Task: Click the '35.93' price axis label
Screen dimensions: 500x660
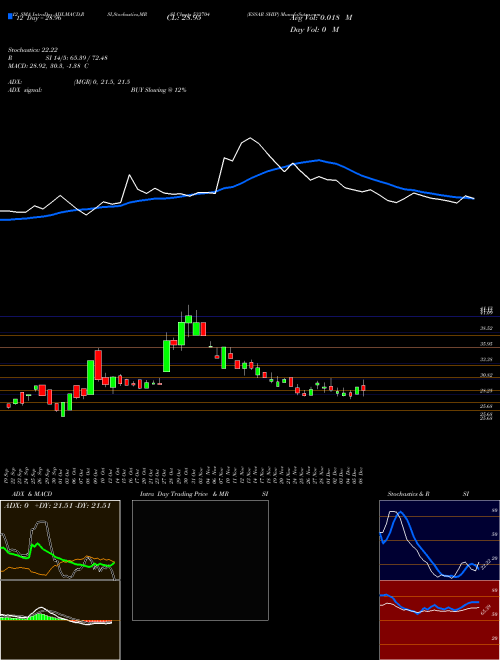Action: point(486,344)
